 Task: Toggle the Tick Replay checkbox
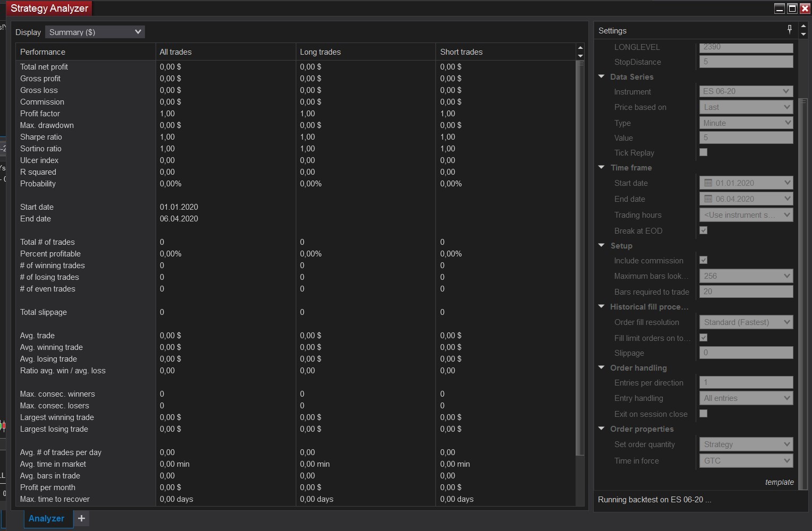pyautogui.click(x=703, y=152)
